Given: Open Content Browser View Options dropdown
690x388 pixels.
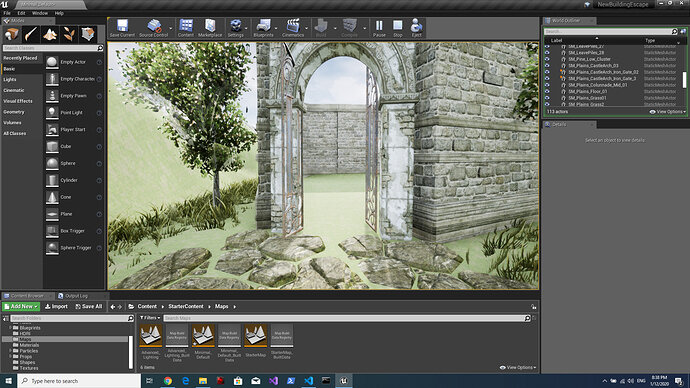Looking at the screenshot, I should pyautogui.click(x=518, y=367).
